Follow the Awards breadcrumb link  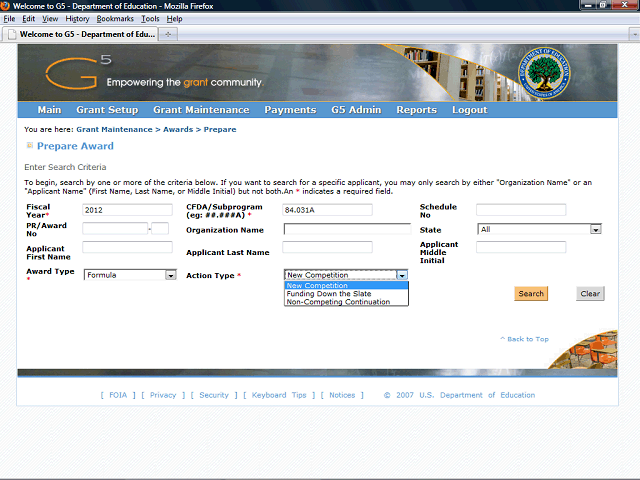tap(178, 129)
